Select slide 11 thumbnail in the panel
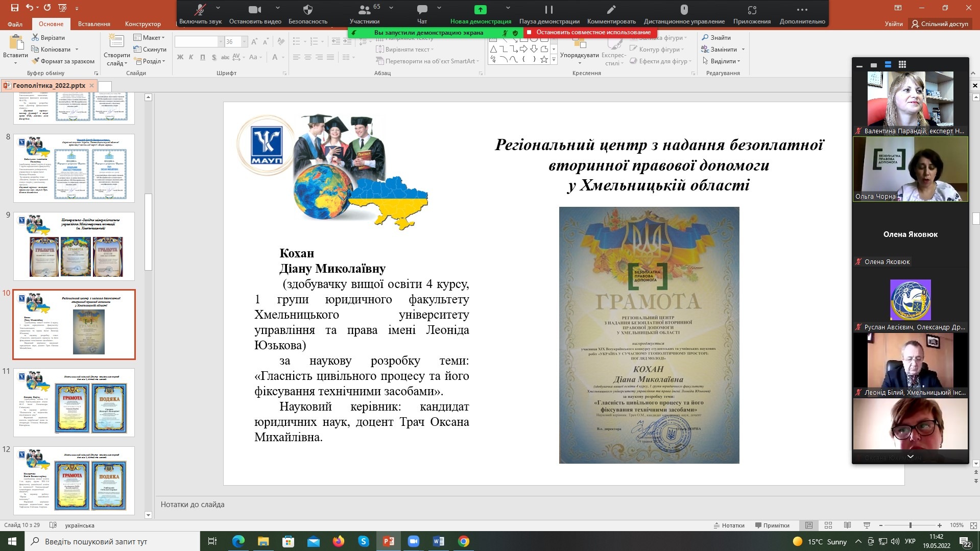This screenshot has height=551, width=980. click(74, 402)
